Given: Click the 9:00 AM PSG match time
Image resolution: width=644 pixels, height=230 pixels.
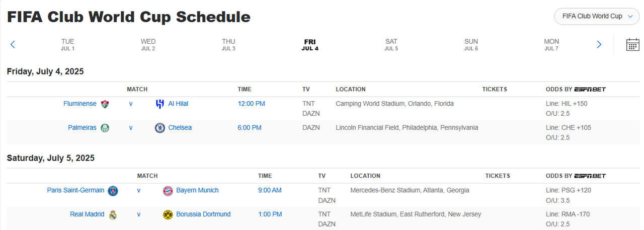Looking at the screenshot, I should click(270, 190).
